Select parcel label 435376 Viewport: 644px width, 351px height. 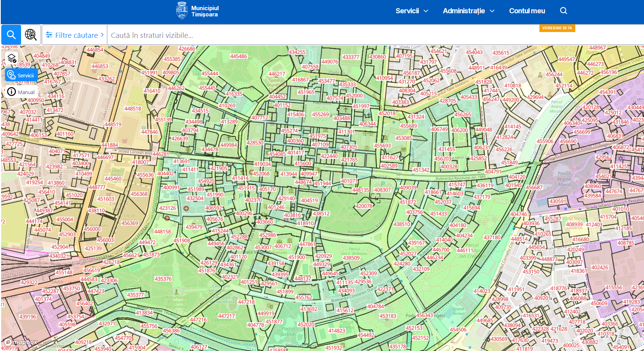click(163, 279)
